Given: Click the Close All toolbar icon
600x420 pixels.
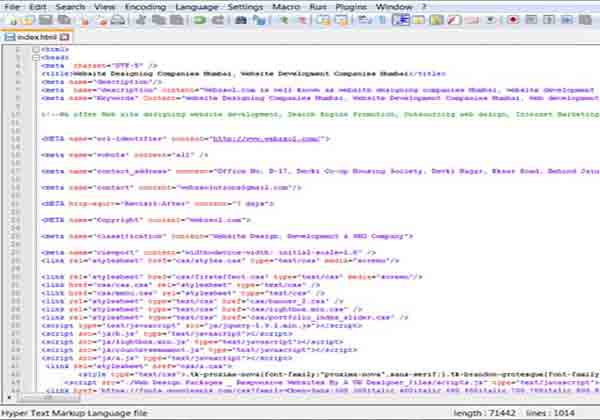Looking at the screenshot, I should (x=101, y=20).
